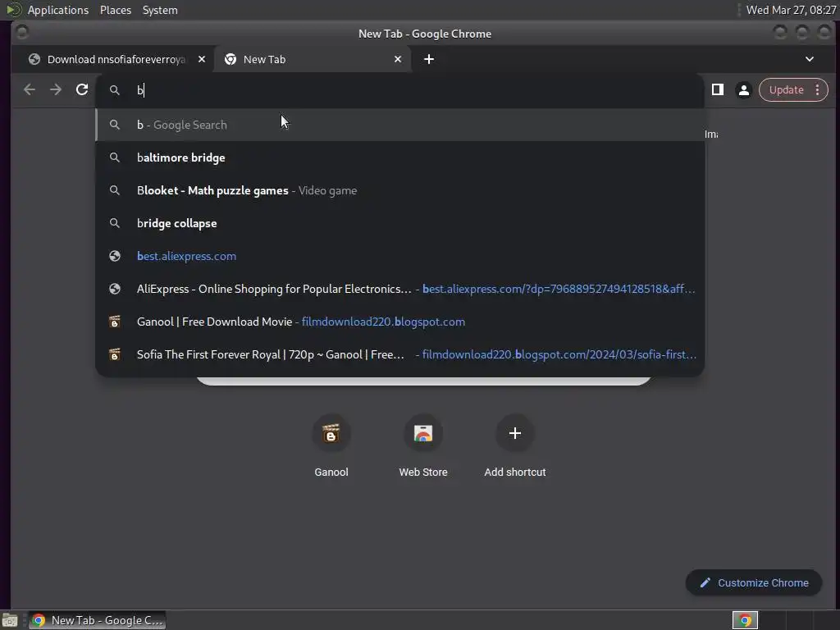This screenshot has width=840, height=630.
Task: Click the window menu button on the title bar
Action: [x=22, y=33]
